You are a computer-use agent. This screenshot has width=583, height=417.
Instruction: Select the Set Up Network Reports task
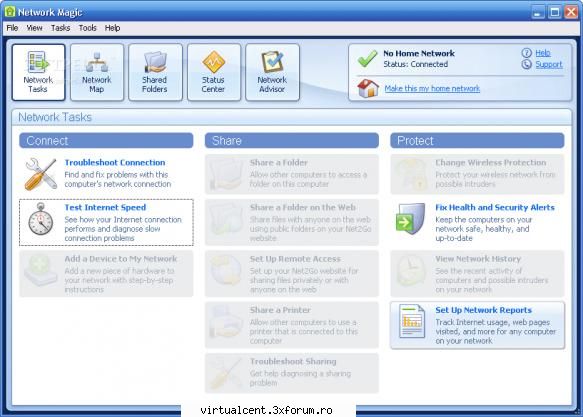(477, 325)
